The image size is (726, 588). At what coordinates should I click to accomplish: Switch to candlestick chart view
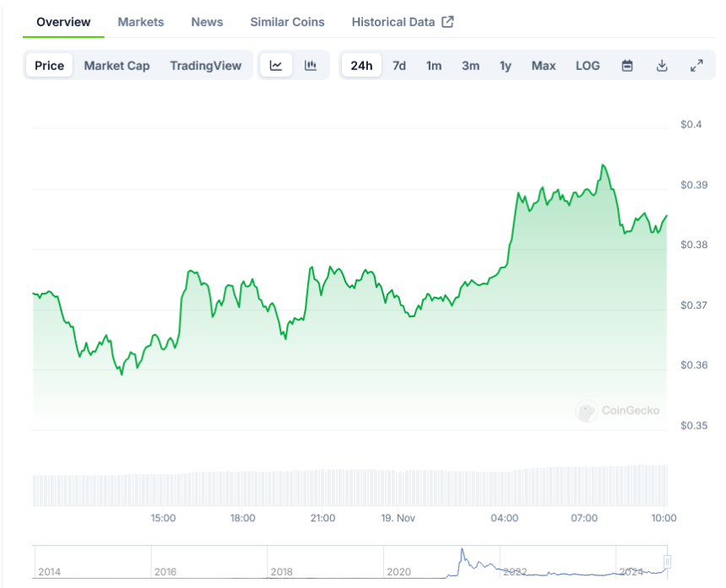click(x=311, y=65)
